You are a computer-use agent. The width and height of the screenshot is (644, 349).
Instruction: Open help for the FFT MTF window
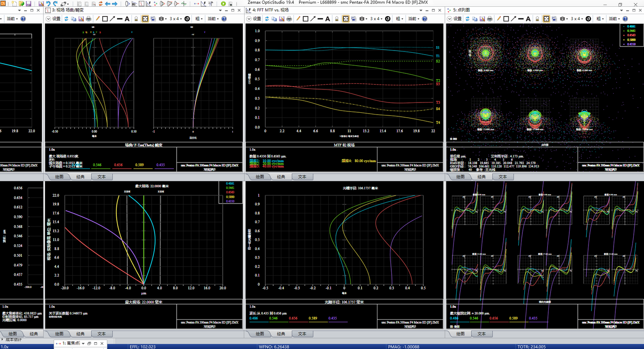coord(424,19)
